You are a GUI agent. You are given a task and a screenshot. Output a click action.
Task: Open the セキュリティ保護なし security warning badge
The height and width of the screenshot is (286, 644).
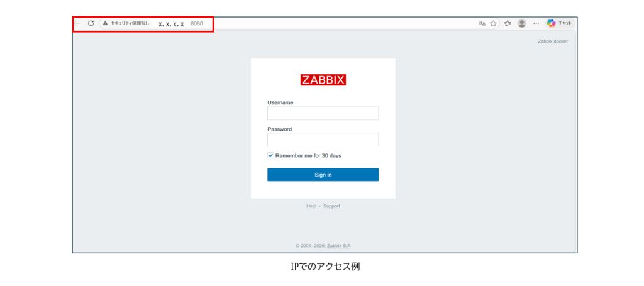[x=126, y=23]
